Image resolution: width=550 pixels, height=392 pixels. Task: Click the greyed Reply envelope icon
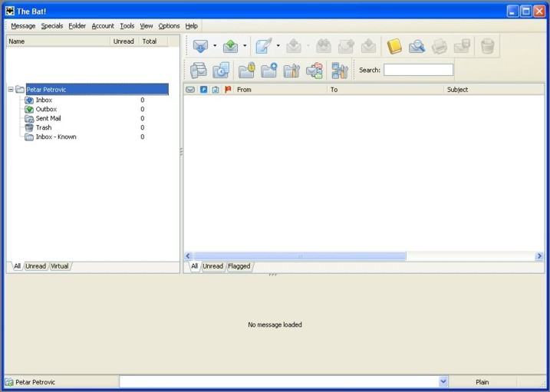294,46
